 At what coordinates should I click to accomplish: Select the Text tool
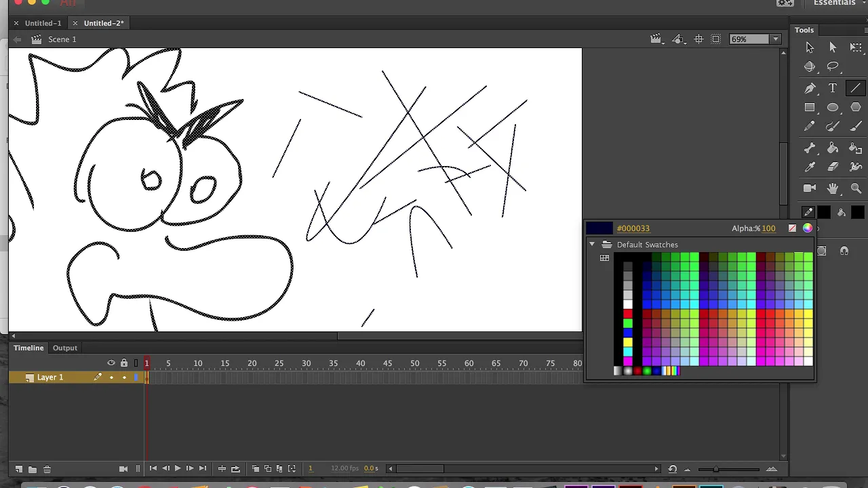tap(833, 88)
